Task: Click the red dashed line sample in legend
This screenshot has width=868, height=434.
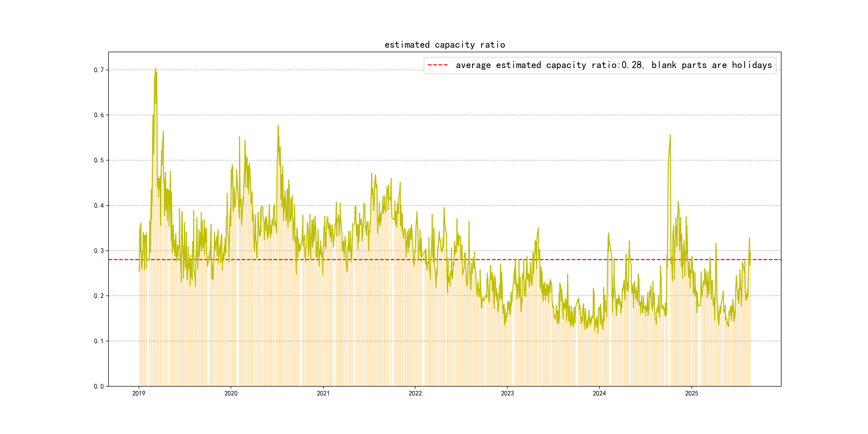Action: (x=437, y=65)
